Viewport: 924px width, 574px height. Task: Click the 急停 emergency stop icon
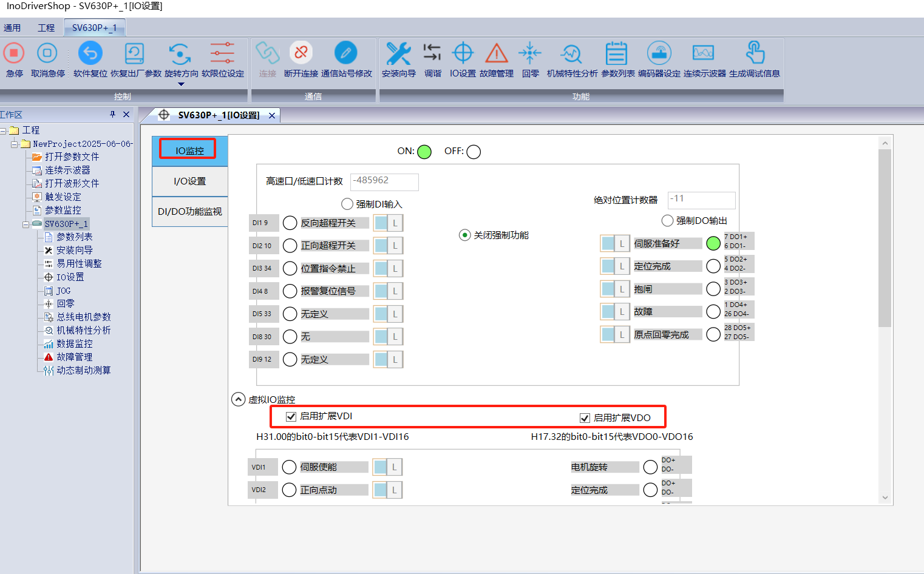click(x=14, y=54)
